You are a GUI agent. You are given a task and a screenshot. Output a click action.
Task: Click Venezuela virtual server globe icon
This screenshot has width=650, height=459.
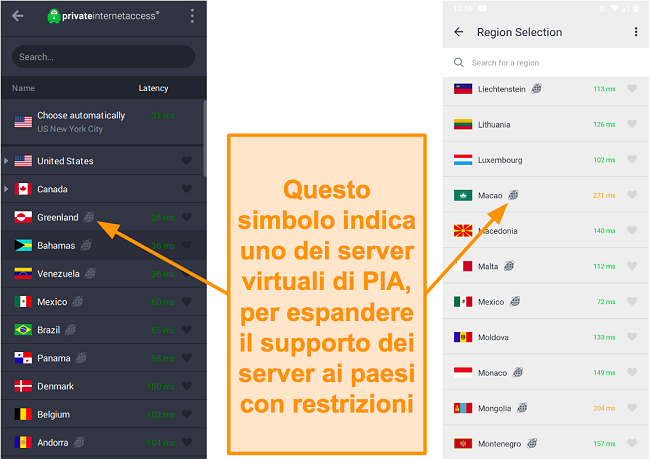90,273
